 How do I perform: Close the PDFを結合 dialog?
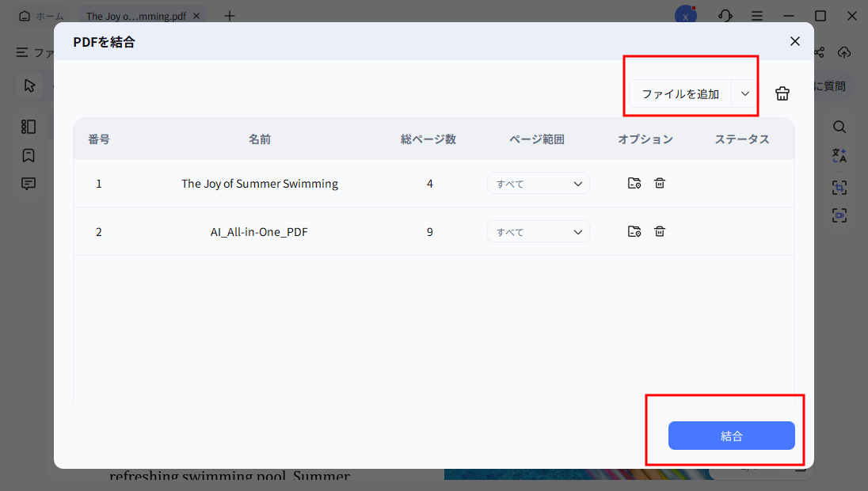795,41
